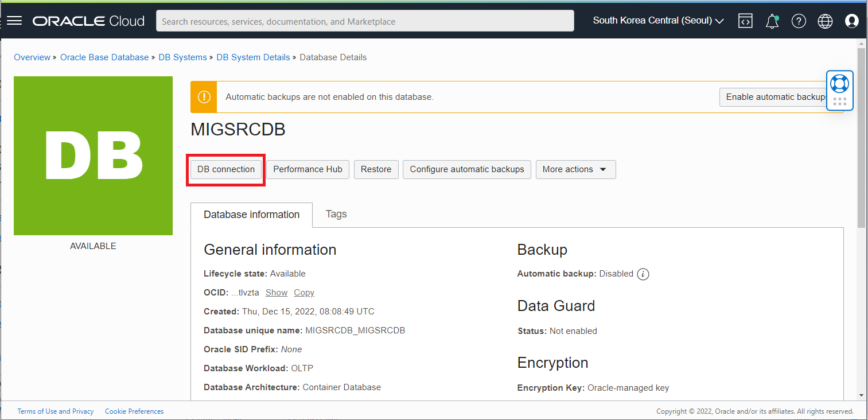Viewport: 868px width, 420px height.
Task: Show the full OCID
Action: coord(277,293)
